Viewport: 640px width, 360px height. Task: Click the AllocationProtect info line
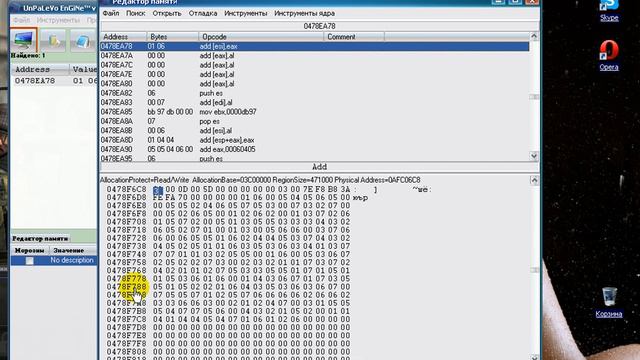pos(260,180)
